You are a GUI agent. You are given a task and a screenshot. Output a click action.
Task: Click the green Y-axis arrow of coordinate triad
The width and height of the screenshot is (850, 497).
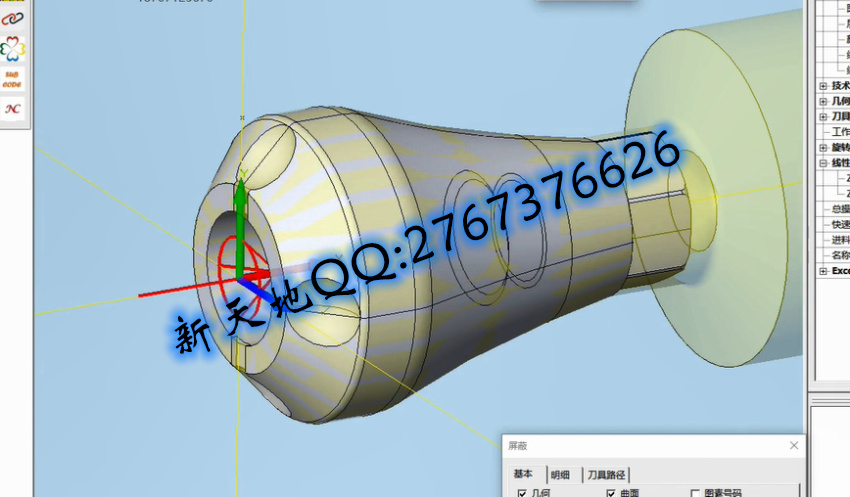(240, 200)
